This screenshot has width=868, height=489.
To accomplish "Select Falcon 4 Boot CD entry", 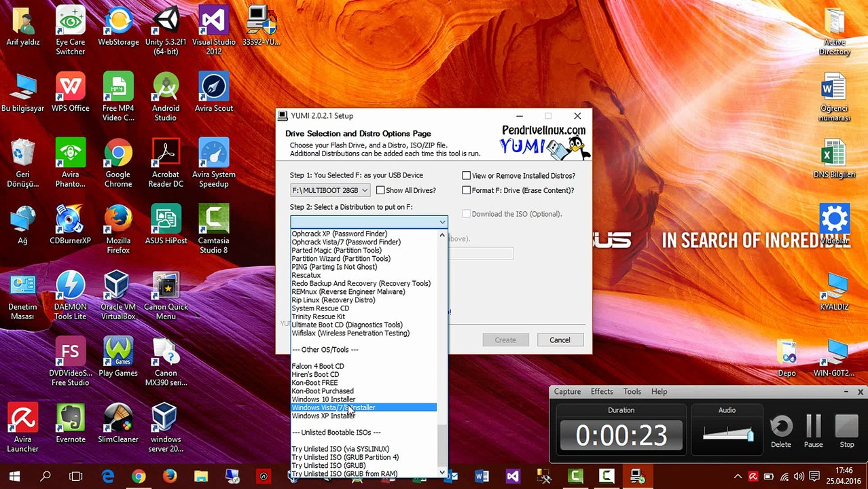I will point(364,366).
